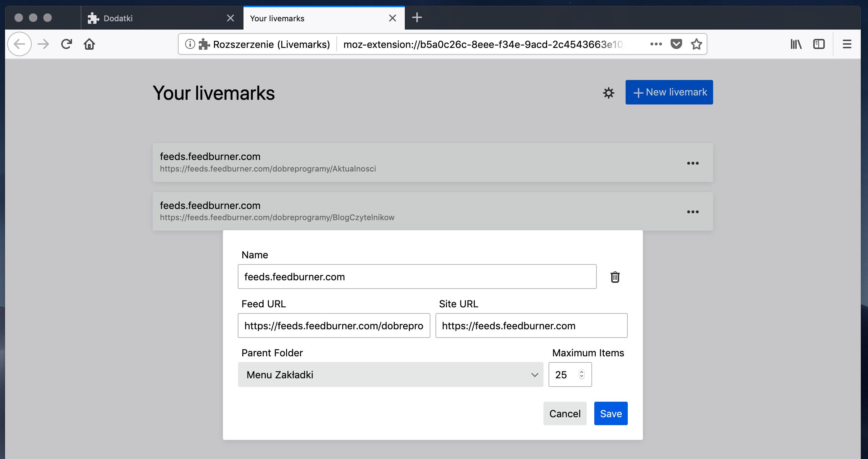Switch to the Dodatki tab
This screenshot has height=459, width=868.
(155, 18)
